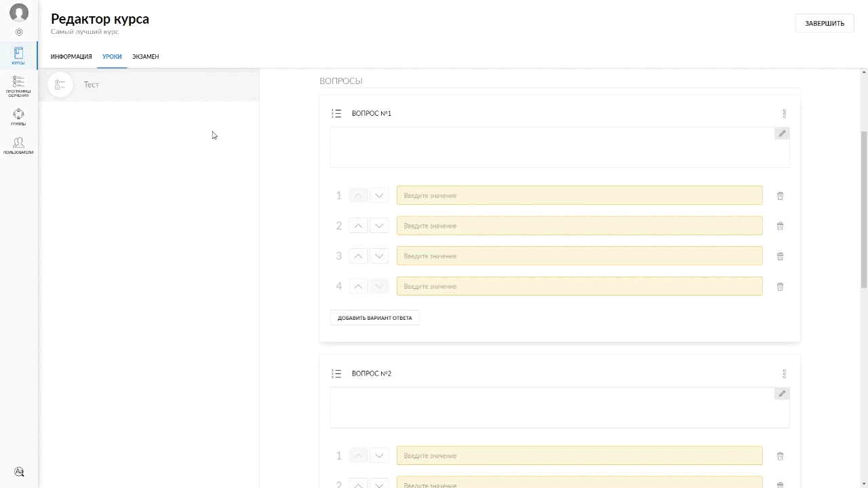Switch to the Информация tab

pyautogui.click(x=71, y=57)
